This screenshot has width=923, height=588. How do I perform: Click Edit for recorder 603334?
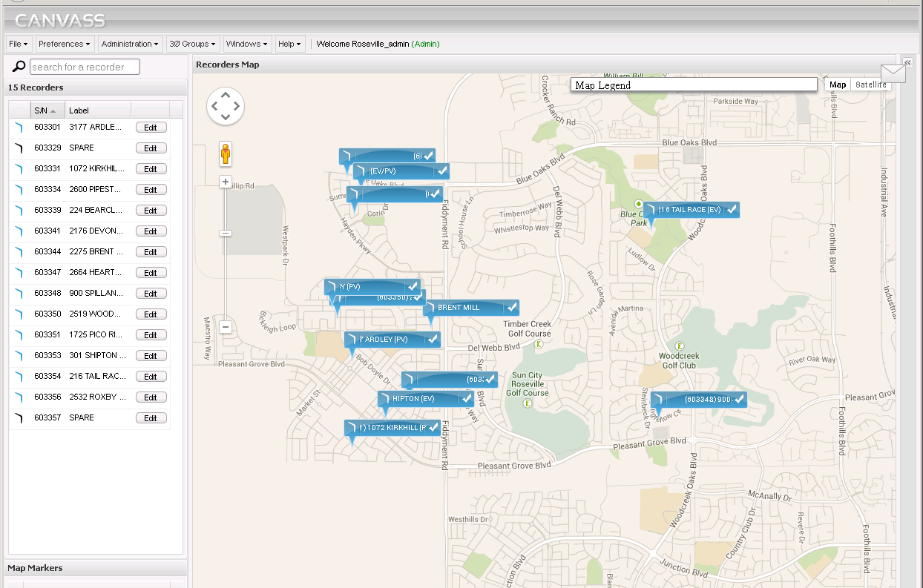151,189
